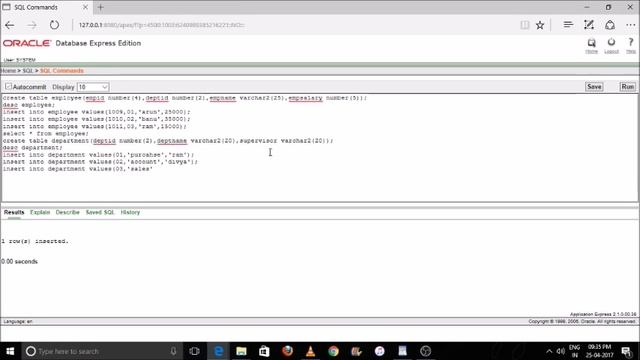
Task: Switch to the Results tab
Action: 14,212
